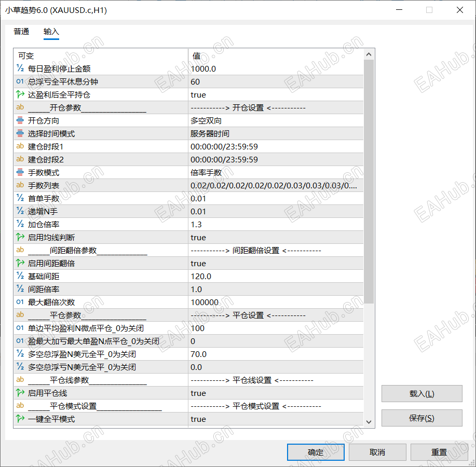Viewport: 476px width, 467px height.
Task: Click the bool icon beside 启用均线判断
Action: point(20,237)
